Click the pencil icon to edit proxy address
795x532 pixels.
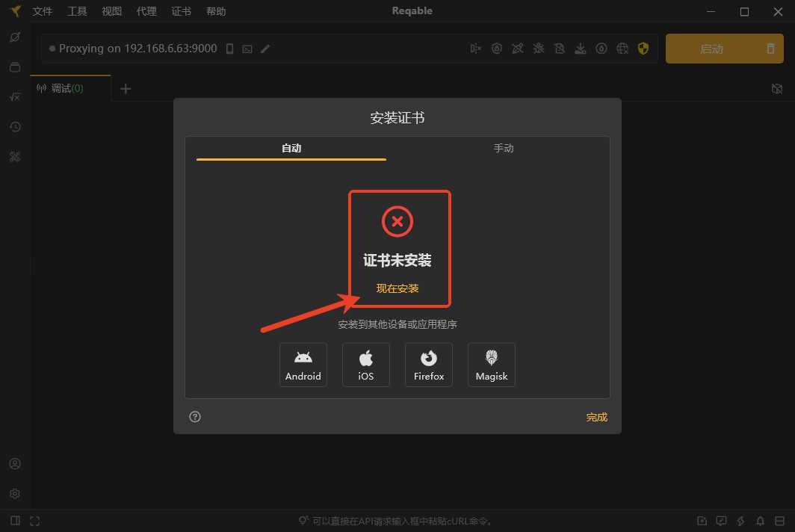pos(265,49)
